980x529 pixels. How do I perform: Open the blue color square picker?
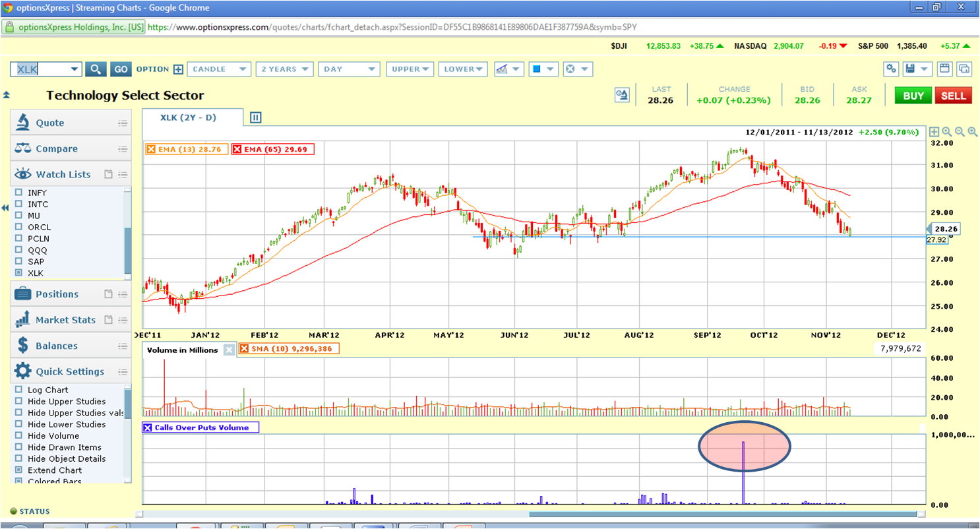pyautogui.click(x=536, y=69)
